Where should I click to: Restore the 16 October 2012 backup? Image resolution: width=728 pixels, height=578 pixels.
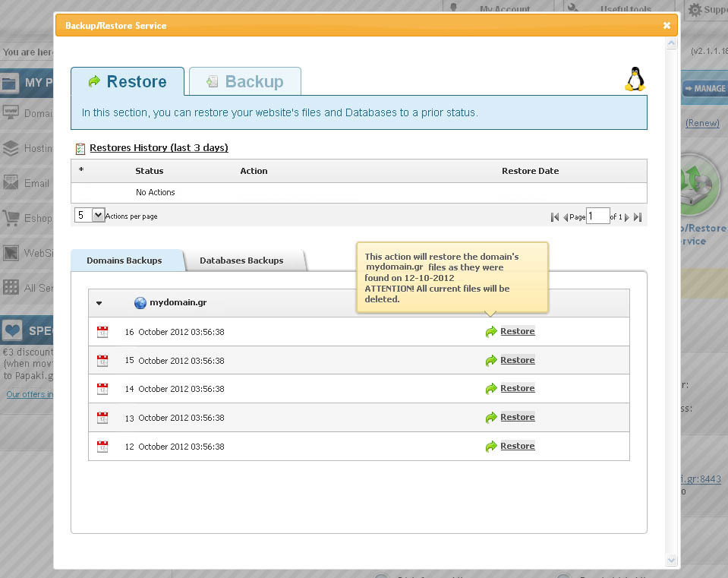(517, 331)
